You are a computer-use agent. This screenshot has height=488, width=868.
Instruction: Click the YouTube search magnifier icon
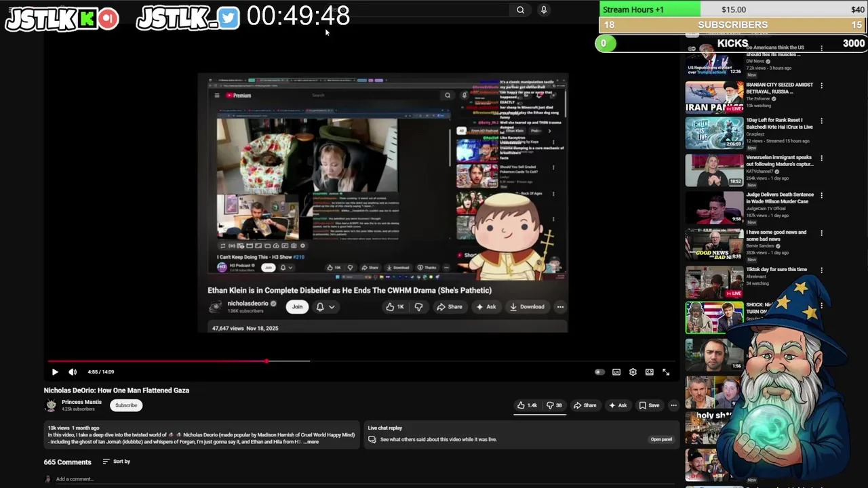pos(520,9)
